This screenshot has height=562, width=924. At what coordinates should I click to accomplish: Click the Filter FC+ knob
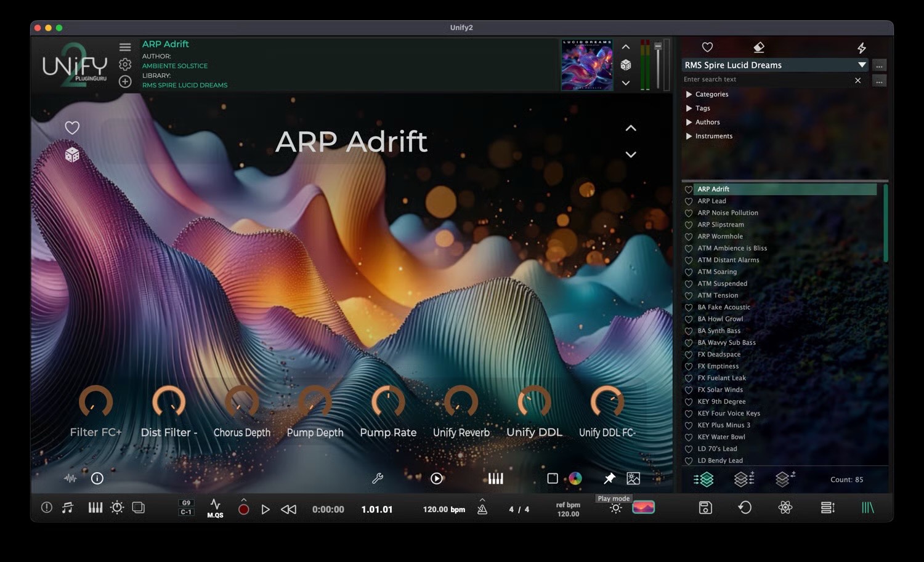click(95, 403)
